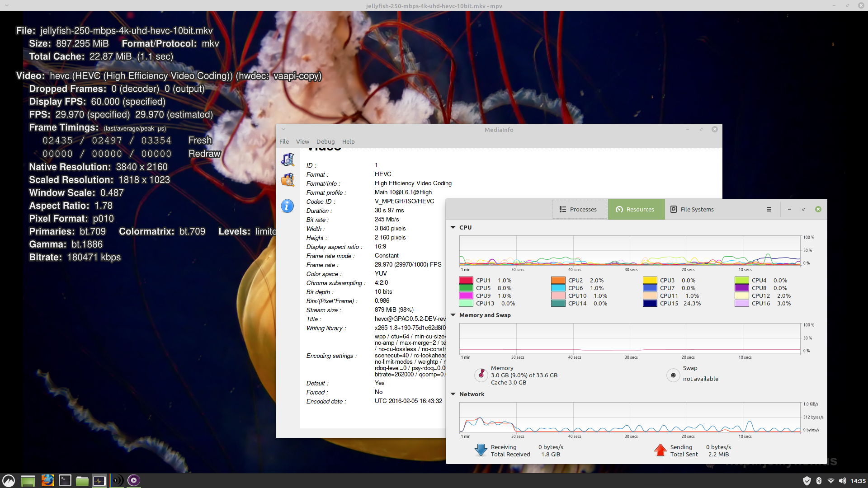Click the show desktop taskbar icon
The height and width of the screenshot is (488, 868).
click(x=28, y=480)
